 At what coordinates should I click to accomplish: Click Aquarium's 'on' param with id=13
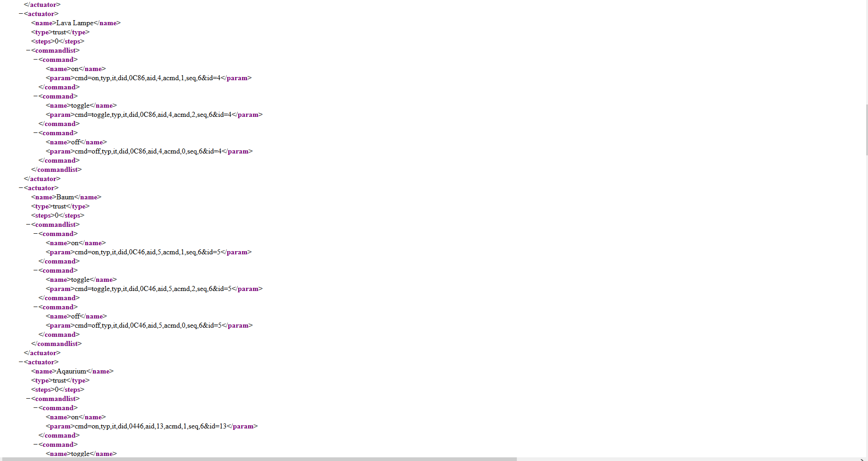[151, 426]
